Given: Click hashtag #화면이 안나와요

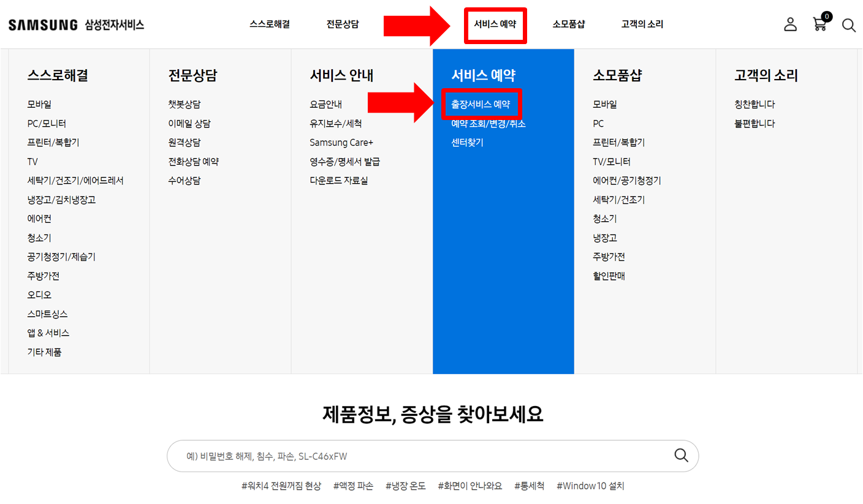Looking at the screenshot, I should coord(470,486).
